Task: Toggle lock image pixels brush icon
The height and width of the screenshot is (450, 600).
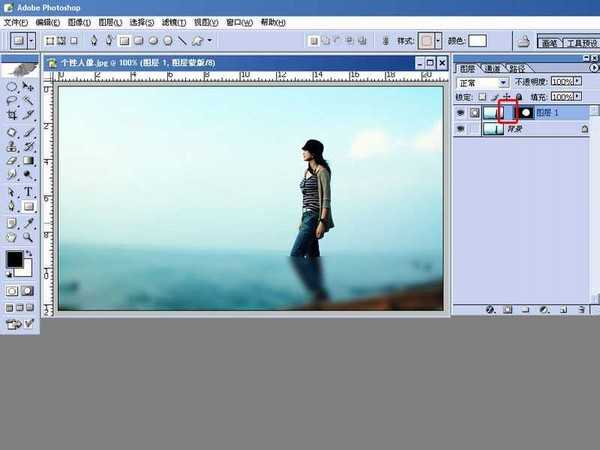Action: [x=495, y=97]
